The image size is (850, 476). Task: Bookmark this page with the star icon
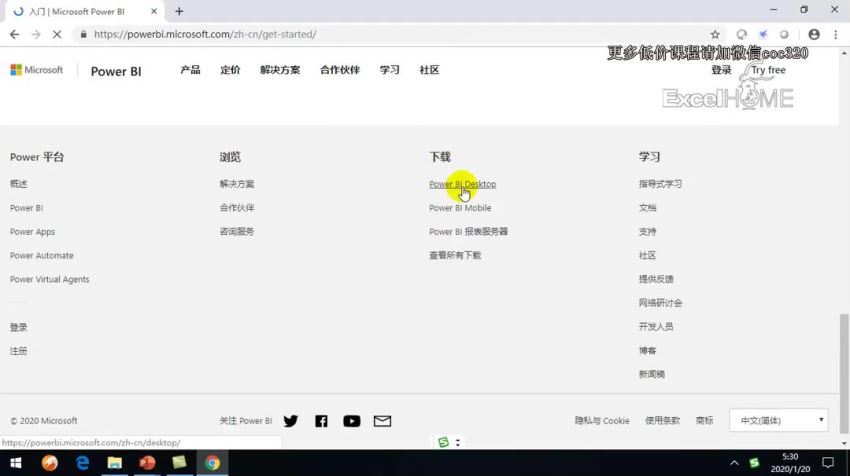[x=715, y=34]
